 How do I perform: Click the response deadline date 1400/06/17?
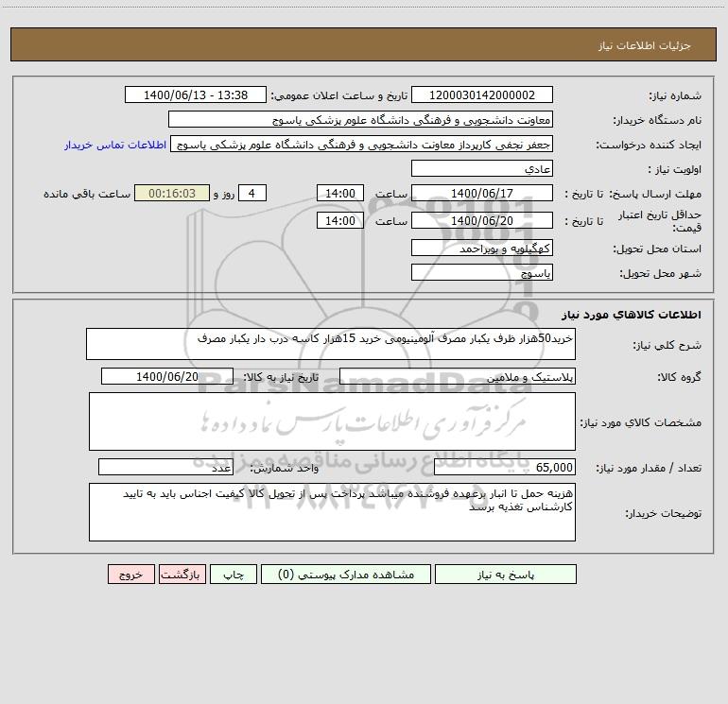(x=482, y=194)
